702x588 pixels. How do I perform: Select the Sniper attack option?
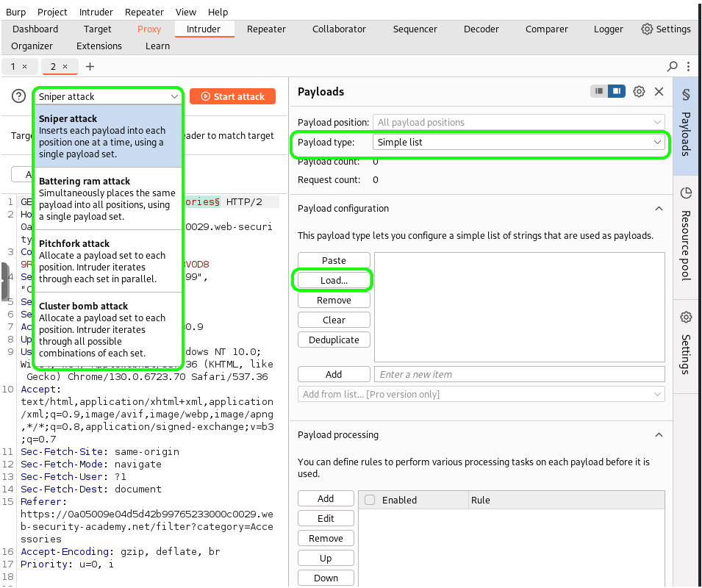click(x=108, y=136)
